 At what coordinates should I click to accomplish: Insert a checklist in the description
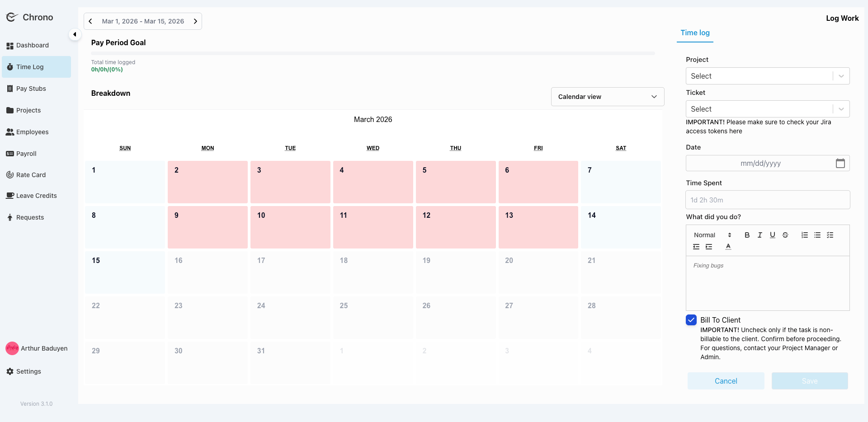click(830, 235)
